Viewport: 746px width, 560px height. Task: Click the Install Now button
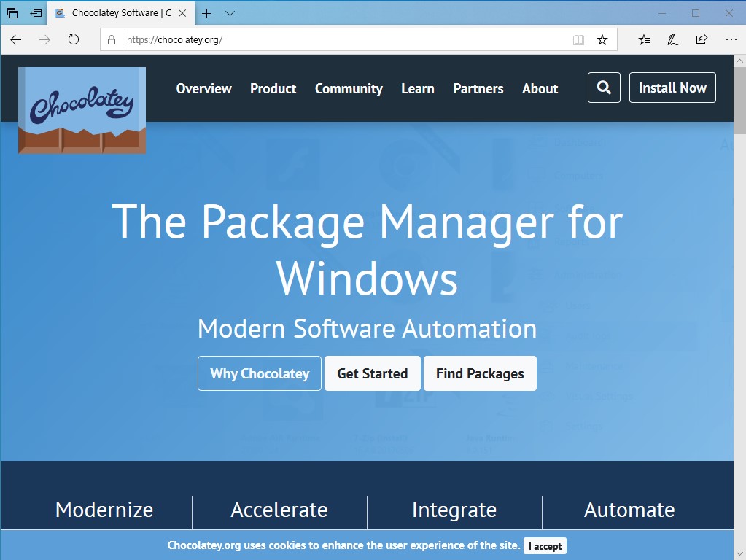[x=672, y=87]
